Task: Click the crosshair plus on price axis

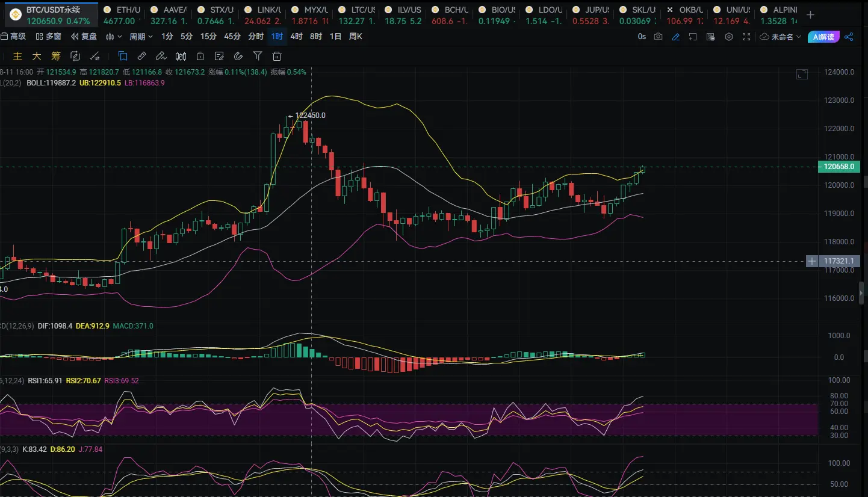Action: pyautogui.click(x=812, y=261)
